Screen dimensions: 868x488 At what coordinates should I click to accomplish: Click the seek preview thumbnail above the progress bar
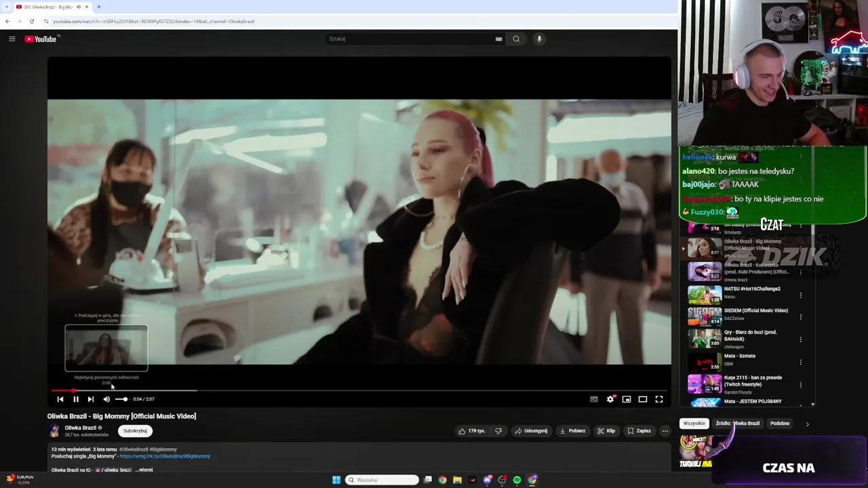106,348
